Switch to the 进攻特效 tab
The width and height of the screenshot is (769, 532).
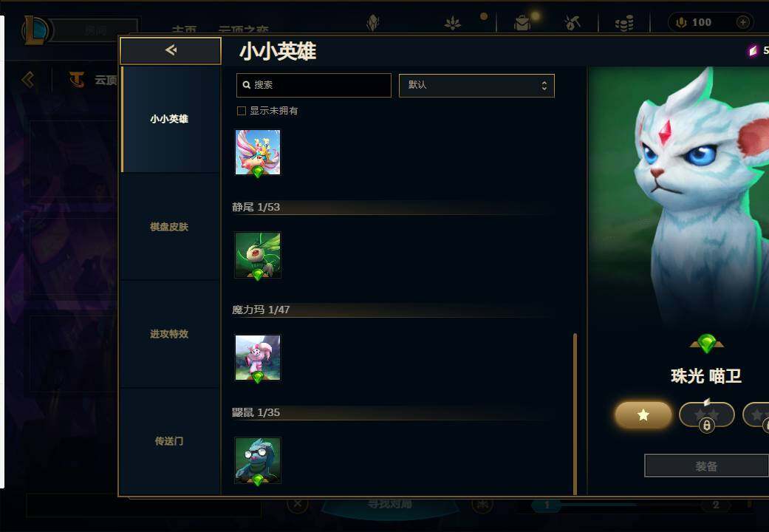pos(169,334)
